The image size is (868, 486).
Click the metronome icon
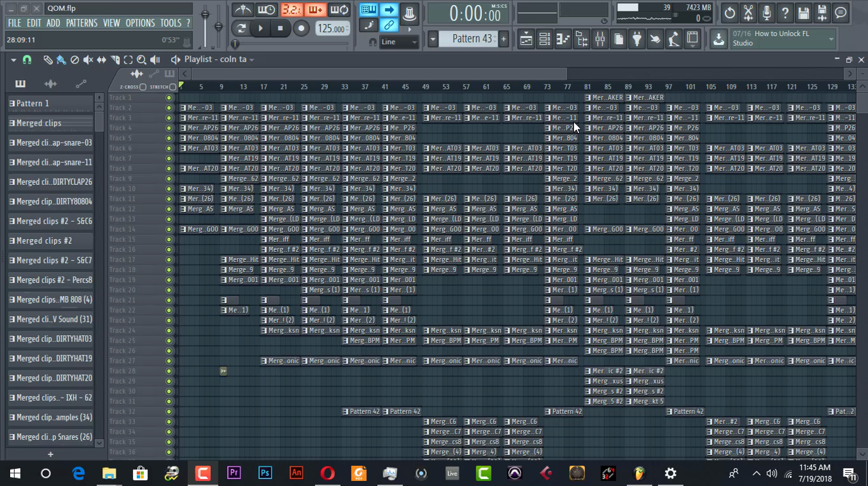click(242, 10)
